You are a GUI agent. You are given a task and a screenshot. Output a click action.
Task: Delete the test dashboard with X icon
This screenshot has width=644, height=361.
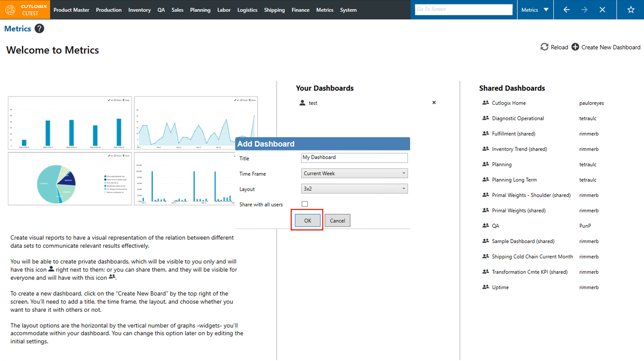click(434, 103)
